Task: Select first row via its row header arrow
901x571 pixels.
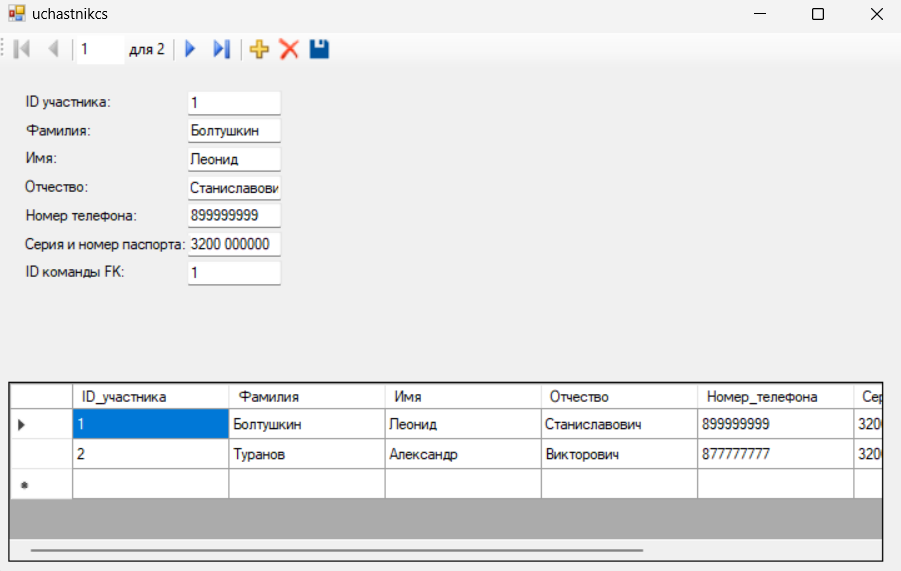Action: pyautogui.click(x=41, y=424)
